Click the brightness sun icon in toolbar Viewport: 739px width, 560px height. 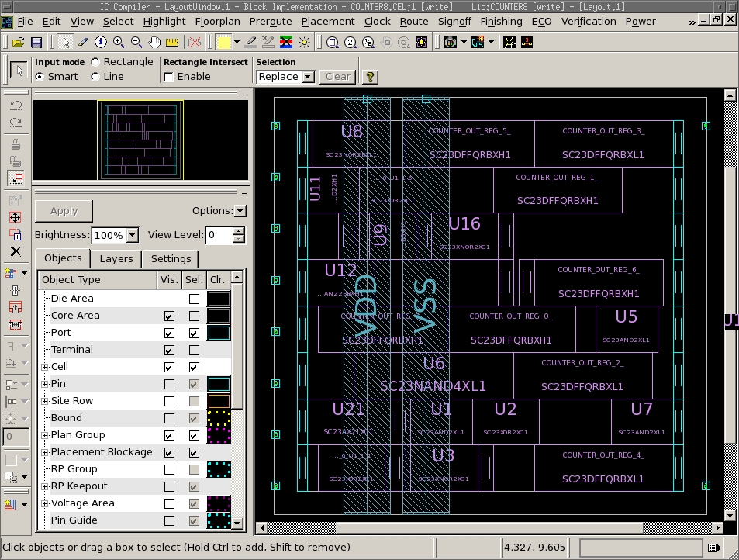tap(305, 42)
